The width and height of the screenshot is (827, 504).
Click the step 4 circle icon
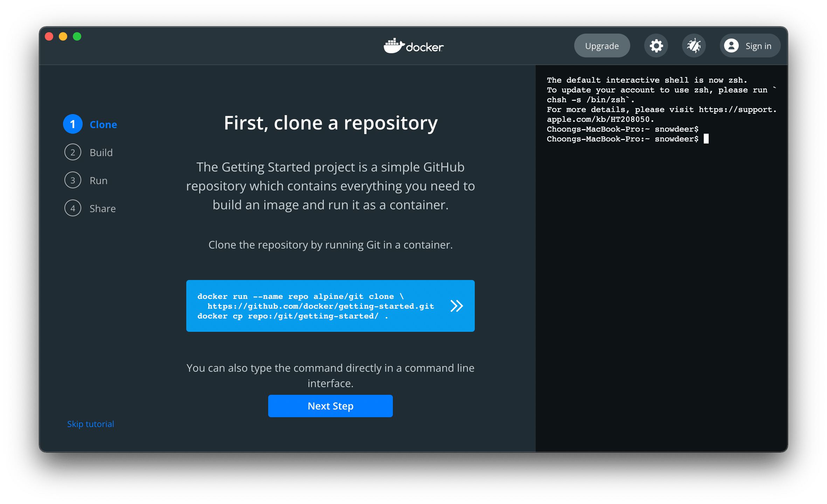point(73,208)
